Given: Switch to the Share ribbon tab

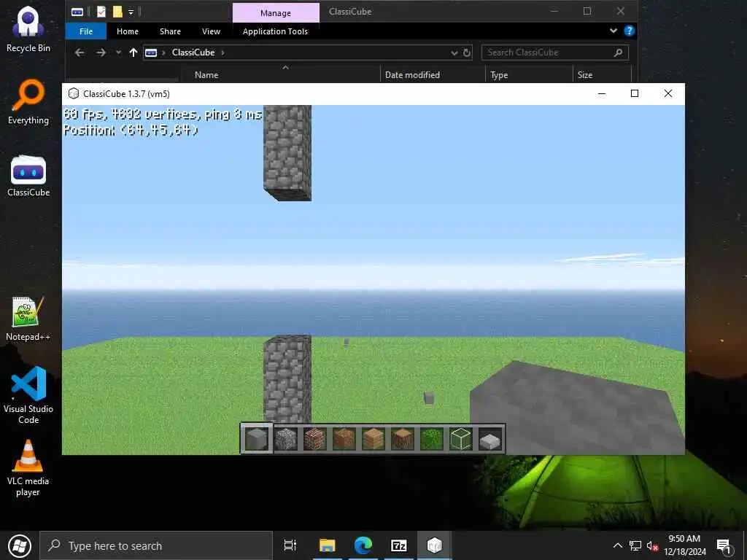Looking at the screenshot, I should pyautogui.click(x=170, y=31).
